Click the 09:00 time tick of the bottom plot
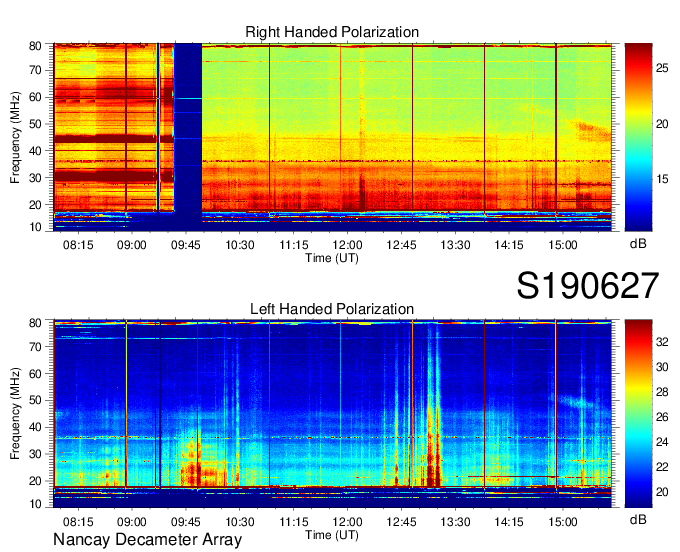The height and width of the screenshot is (552, 680). coord(132,522)
